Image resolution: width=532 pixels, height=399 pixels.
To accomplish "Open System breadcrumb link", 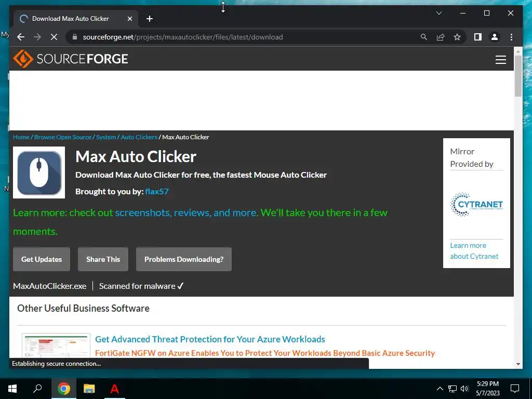I will [x=106, y=137].
